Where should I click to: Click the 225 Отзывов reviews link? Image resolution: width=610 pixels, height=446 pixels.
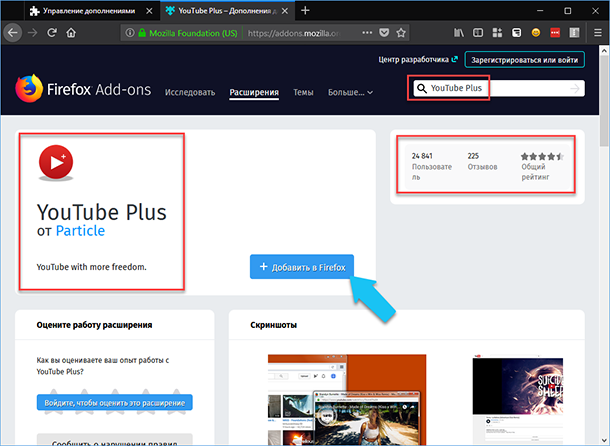click(x=482, y=161)
